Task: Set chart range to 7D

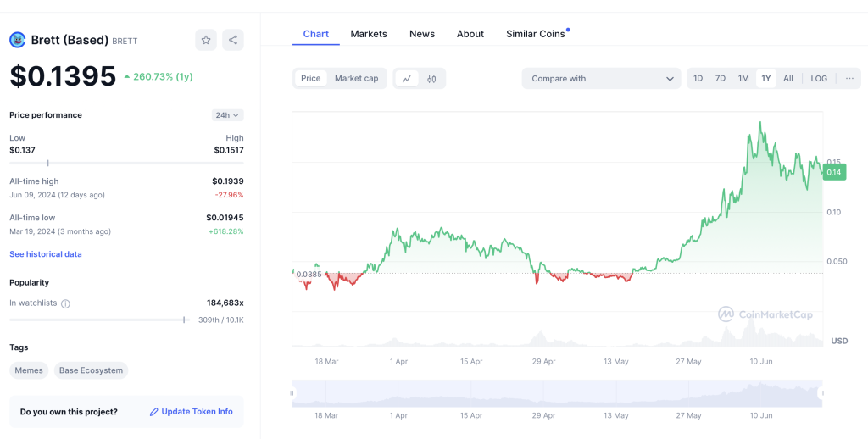Action: 721,79
